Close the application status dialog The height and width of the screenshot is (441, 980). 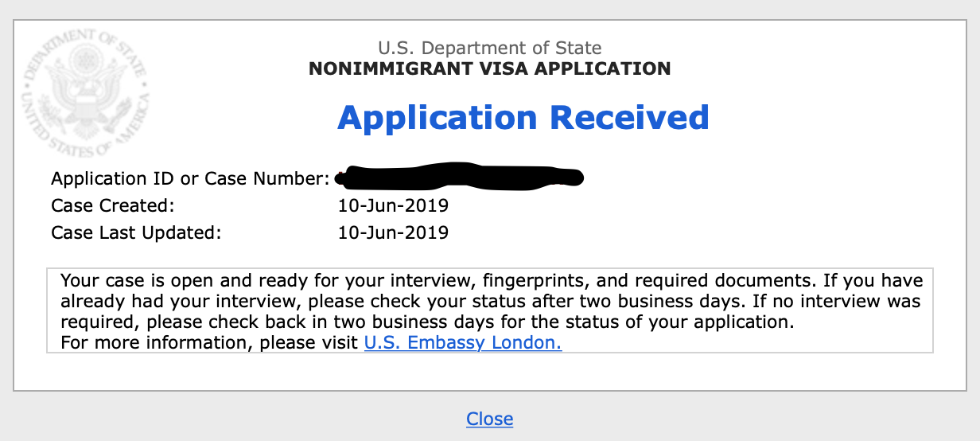(490, 419)
